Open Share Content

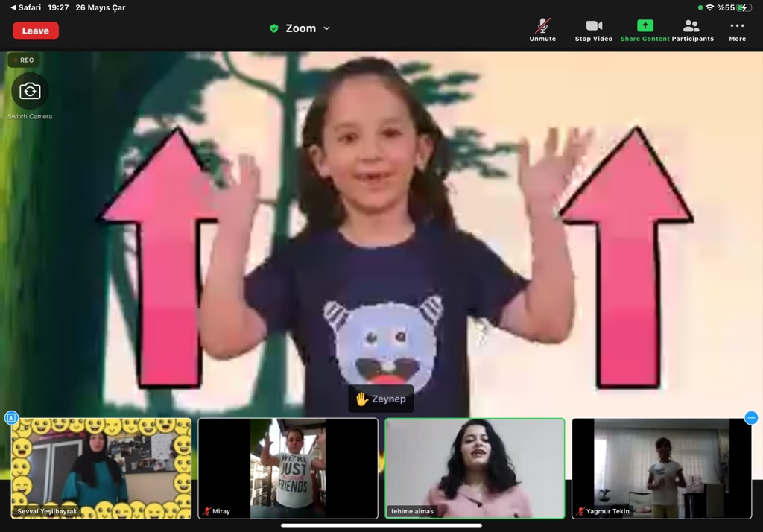point(645,30)
